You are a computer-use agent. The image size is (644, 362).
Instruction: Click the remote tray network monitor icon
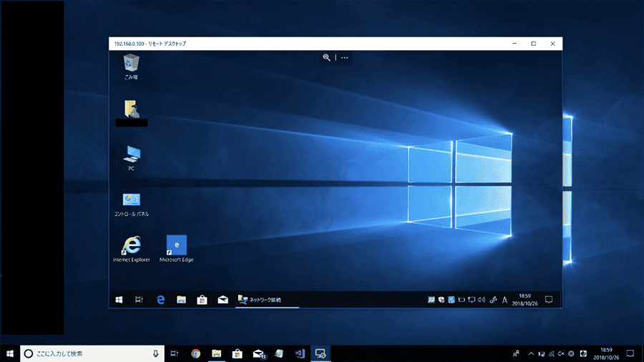coord(472,300)
